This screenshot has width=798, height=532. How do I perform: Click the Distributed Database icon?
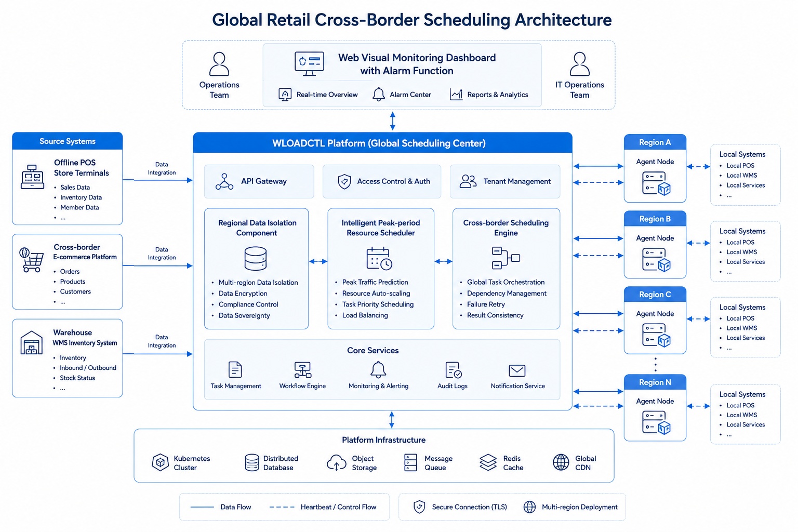click(252, 462)
